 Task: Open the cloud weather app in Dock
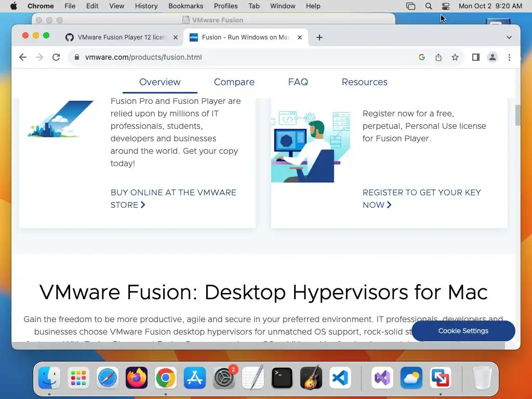[411, 378]
